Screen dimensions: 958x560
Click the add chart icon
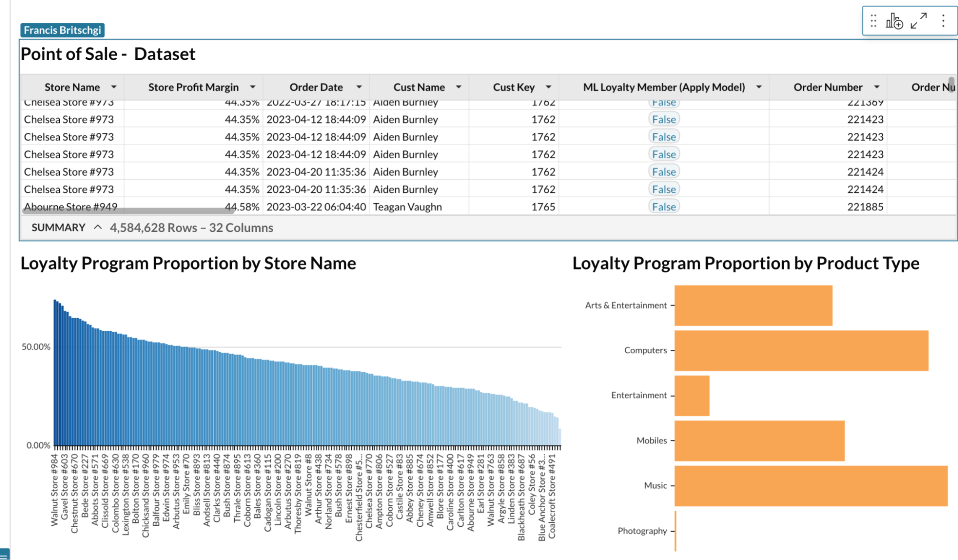point(894,21)
